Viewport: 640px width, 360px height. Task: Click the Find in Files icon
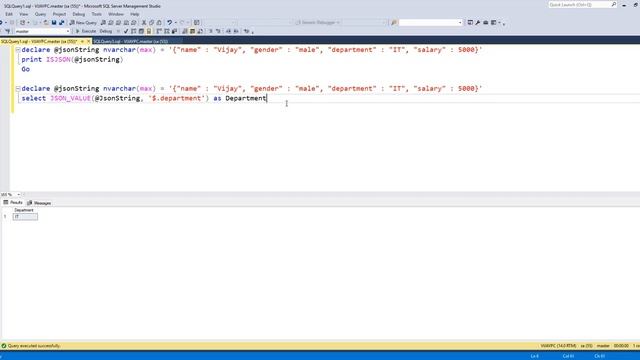tap(394, 22)
